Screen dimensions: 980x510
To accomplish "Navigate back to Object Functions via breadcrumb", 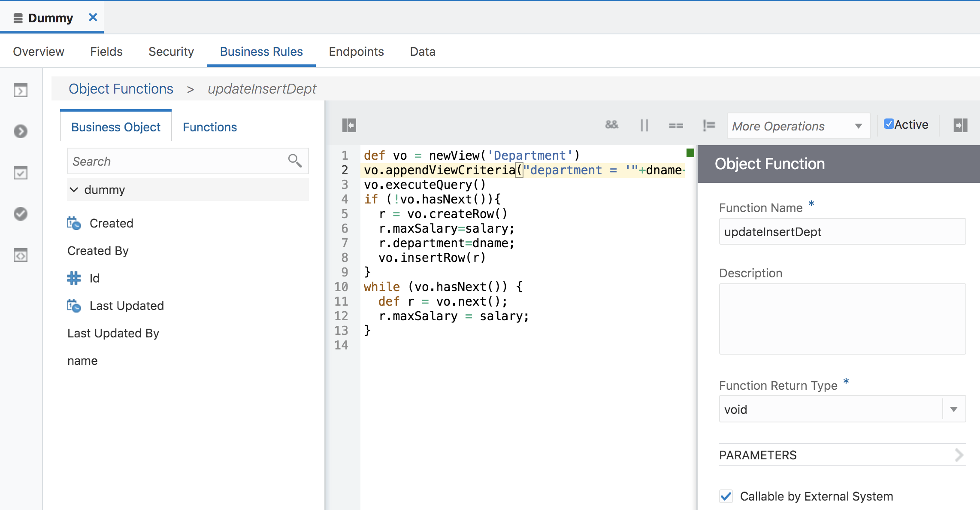I will point(121,88).
